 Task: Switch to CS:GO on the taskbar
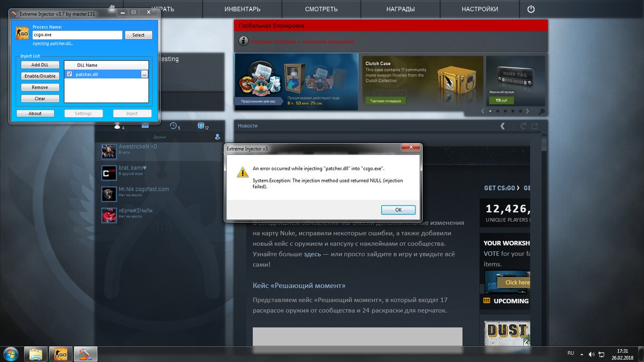(x=61, y=354)
